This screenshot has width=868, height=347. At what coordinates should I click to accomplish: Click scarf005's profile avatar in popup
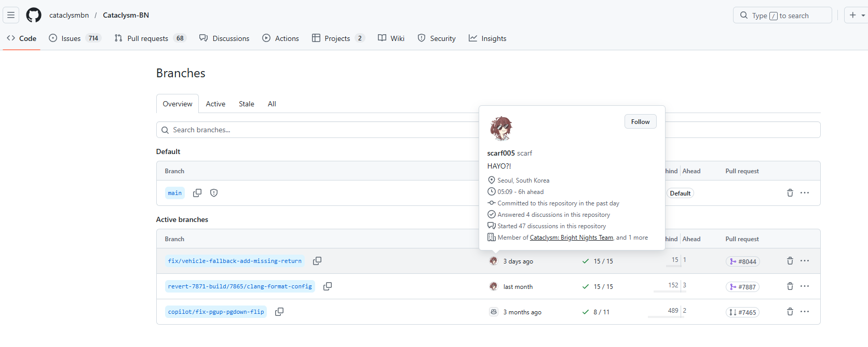coord(501,128)
